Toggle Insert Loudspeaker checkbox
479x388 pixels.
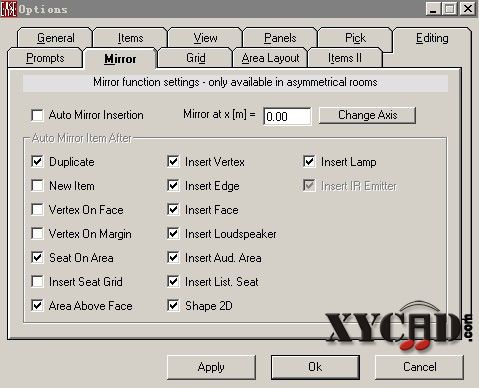173,234
